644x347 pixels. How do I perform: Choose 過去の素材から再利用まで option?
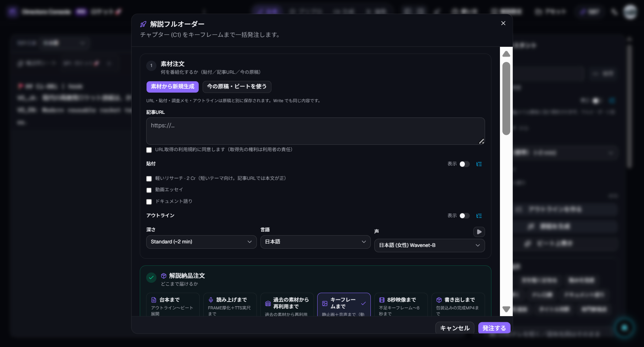point(287,305)
